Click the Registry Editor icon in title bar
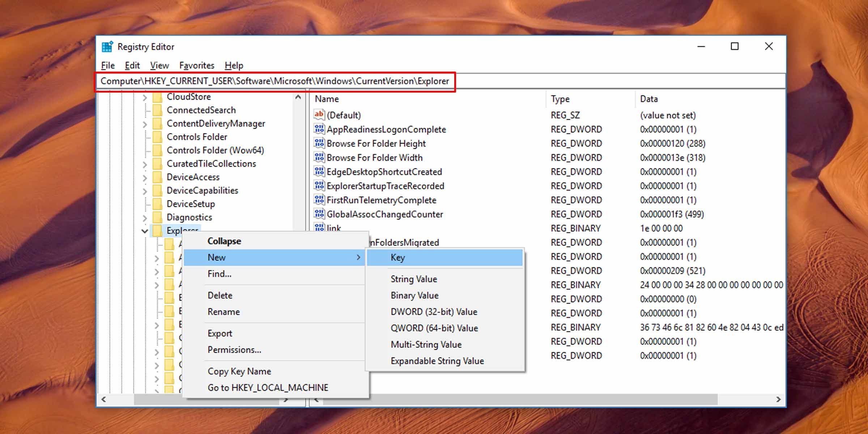The height and width of the screenshot is (434, 868). click(107, 46)
